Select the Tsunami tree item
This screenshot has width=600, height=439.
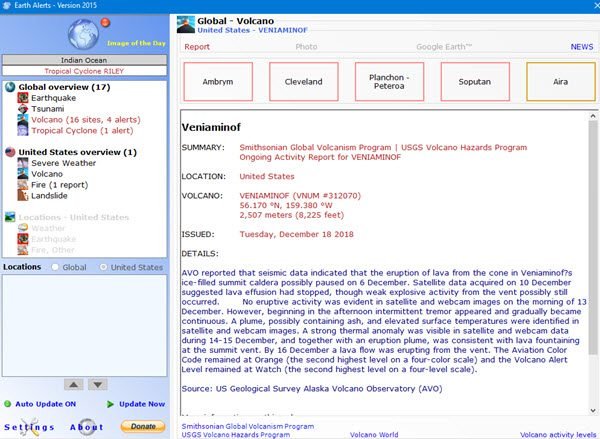[x=47, y=109]
